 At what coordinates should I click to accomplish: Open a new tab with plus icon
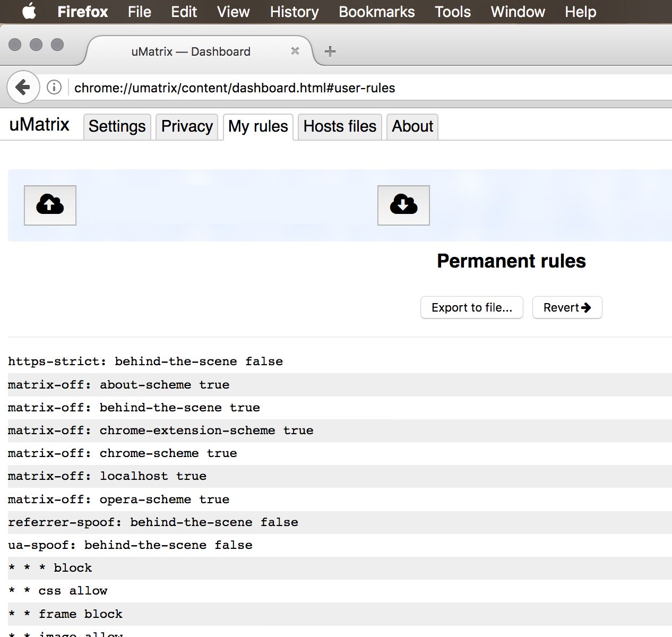tap(330, 51)
